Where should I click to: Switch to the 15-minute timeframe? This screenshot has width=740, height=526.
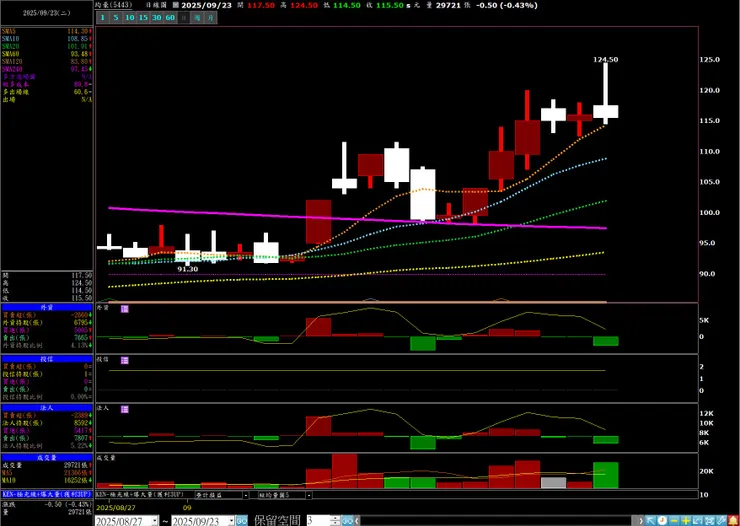(143, 18)
